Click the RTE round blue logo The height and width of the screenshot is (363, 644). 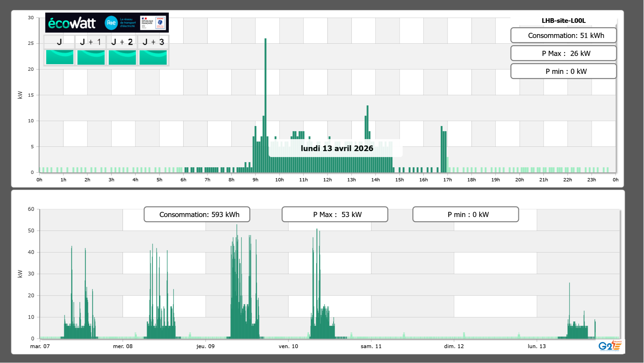pyautogui.click(x=111, y=23)
